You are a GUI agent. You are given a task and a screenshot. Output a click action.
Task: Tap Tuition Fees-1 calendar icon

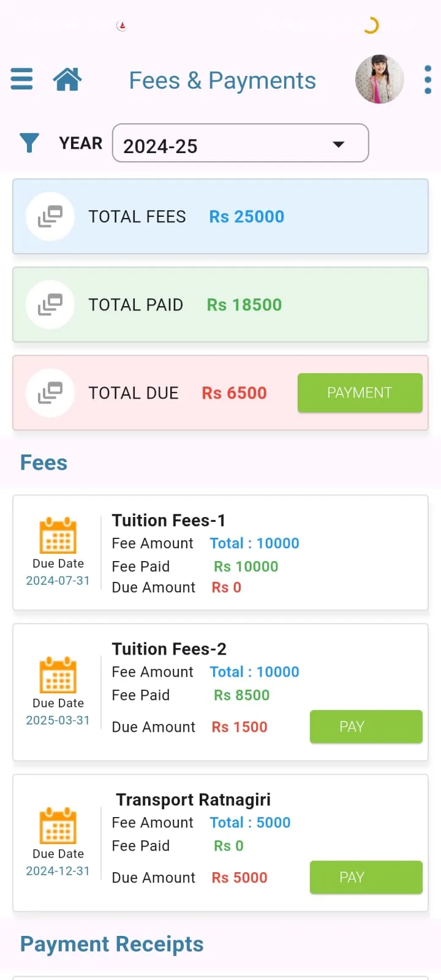(58, 535)
